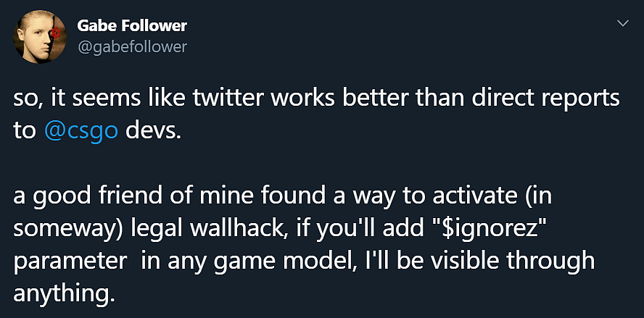This screenshot has width=644, height=318.
Task: Follow the @csgo mention link
Action: point(81,132)
